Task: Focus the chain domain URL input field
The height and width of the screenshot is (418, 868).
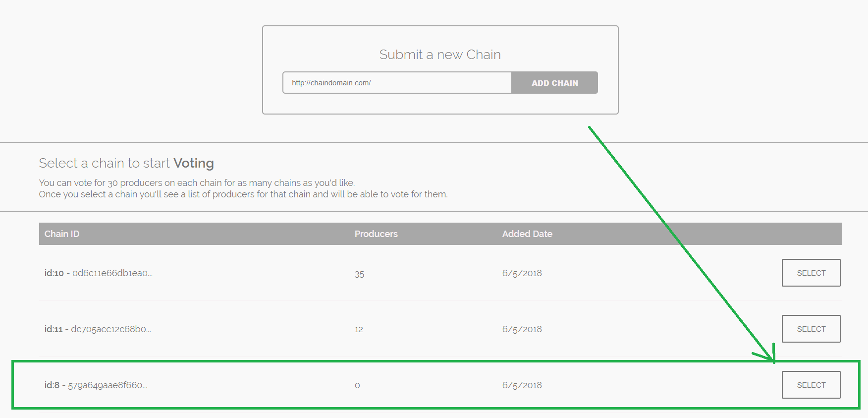Action: tap(397, 83)
